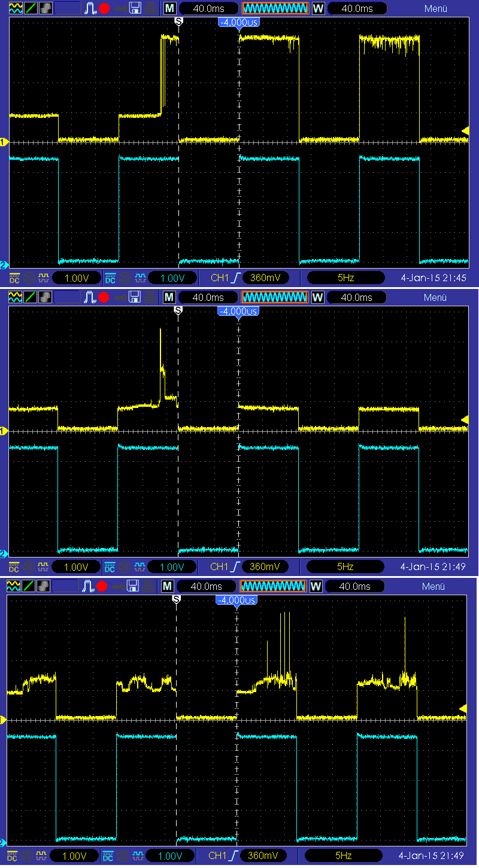Click the yellow CH1 1.00V scale in bottom capture
479x868 pixels.
tap(75, 855)
